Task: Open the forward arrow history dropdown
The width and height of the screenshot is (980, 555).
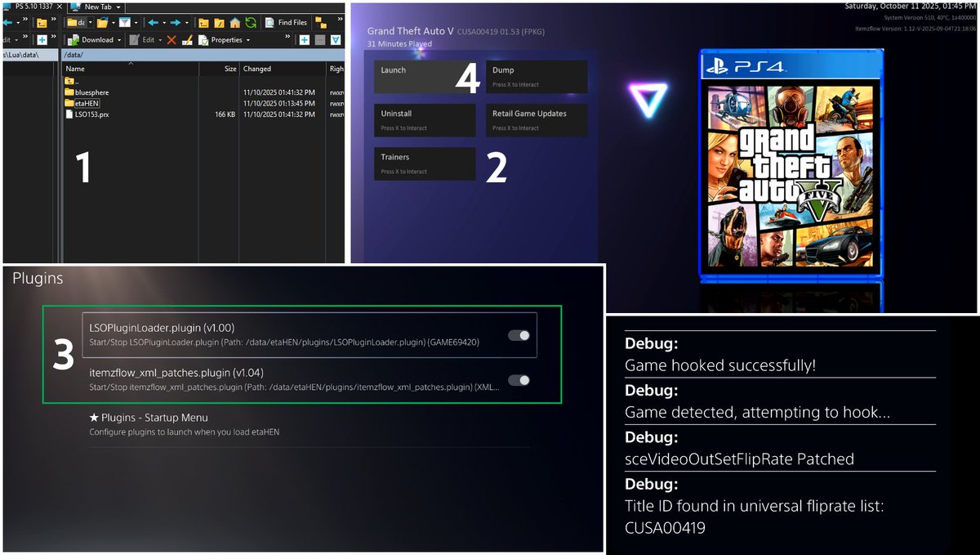Action: point(187,23)
